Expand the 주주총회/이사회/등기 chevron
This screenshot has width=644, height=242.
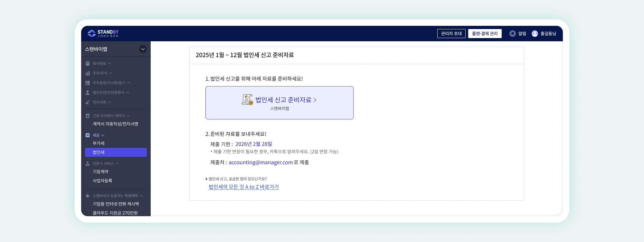tap(129, 83)
